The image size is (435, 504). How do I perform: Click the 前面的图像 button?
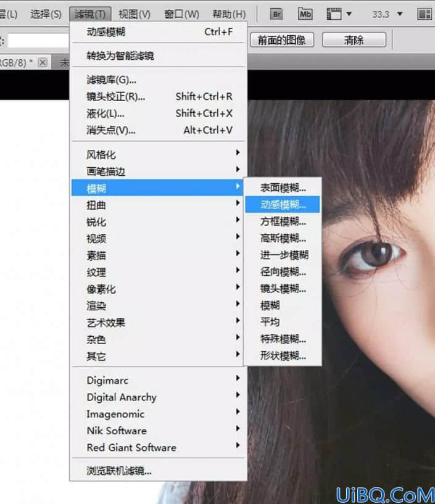(x=282, y=40)
